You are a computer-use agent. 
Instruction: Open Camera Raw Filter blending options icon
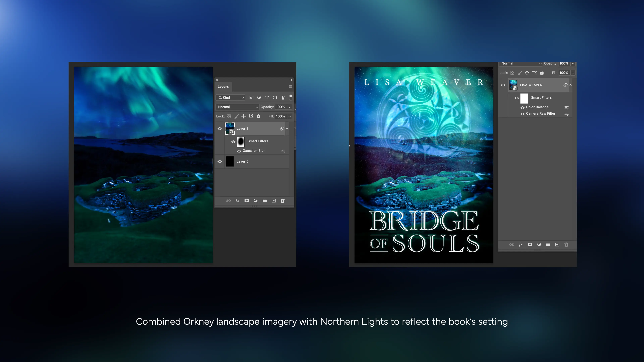567,114
